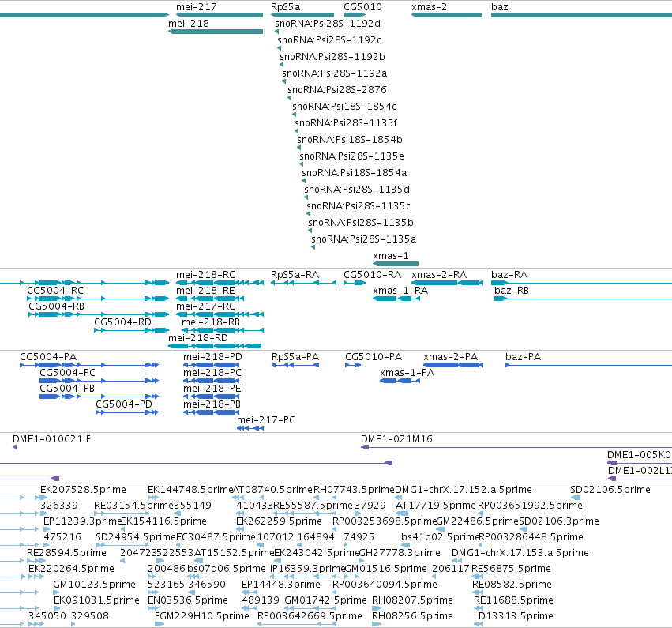Select snoRNA:Psi28S-1135a label
Viewport: 672px width, 628px height.
click(363, 239)
